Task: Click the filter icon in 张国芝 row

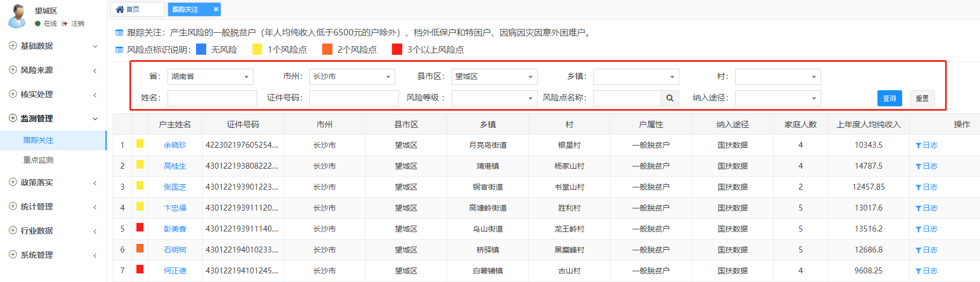Action: pyautogui.click(x=918, y=187)
